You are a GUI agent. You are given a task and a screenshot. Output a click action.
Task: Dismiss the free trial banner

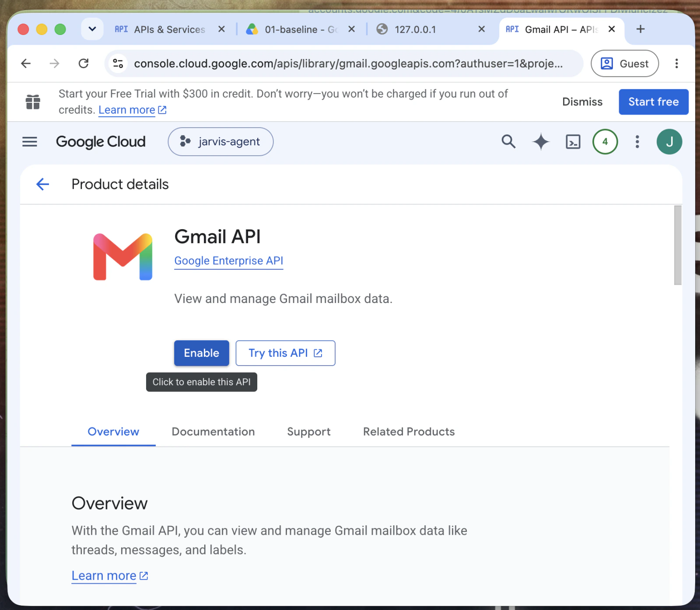coord(582,102)
